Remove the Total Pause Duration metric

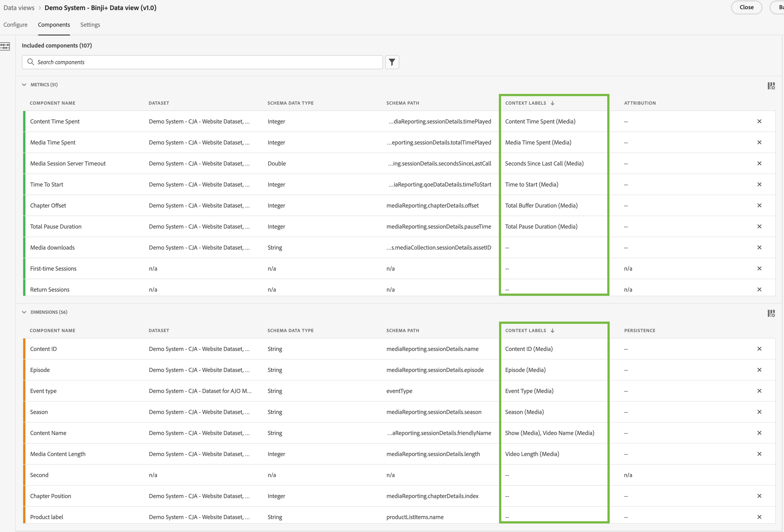click(759, 226)
